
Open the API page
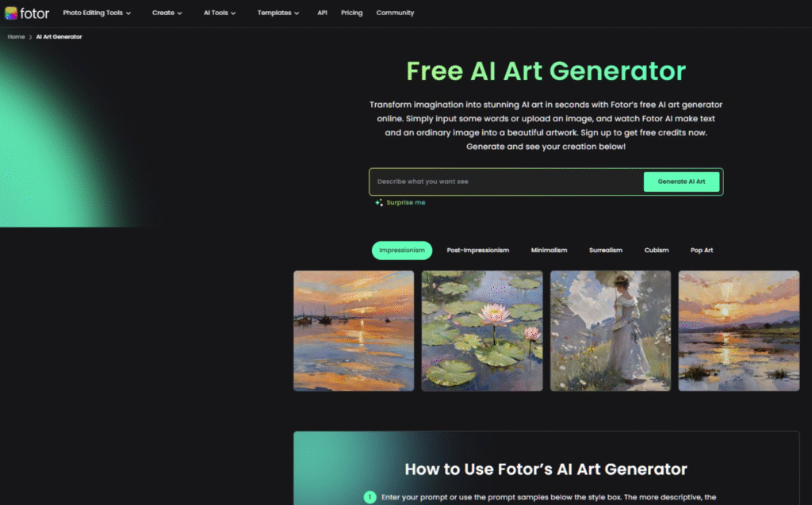point(322,13)
